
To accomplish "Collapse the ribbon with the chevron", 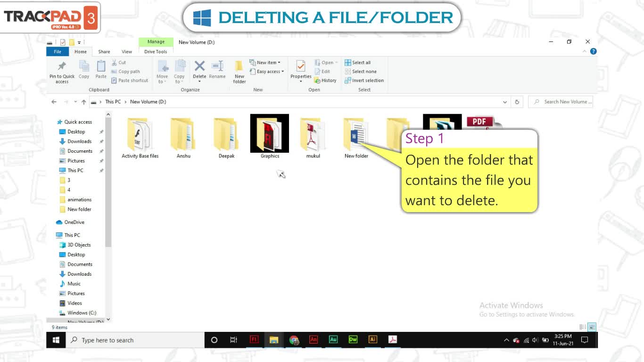I will 585,51.
